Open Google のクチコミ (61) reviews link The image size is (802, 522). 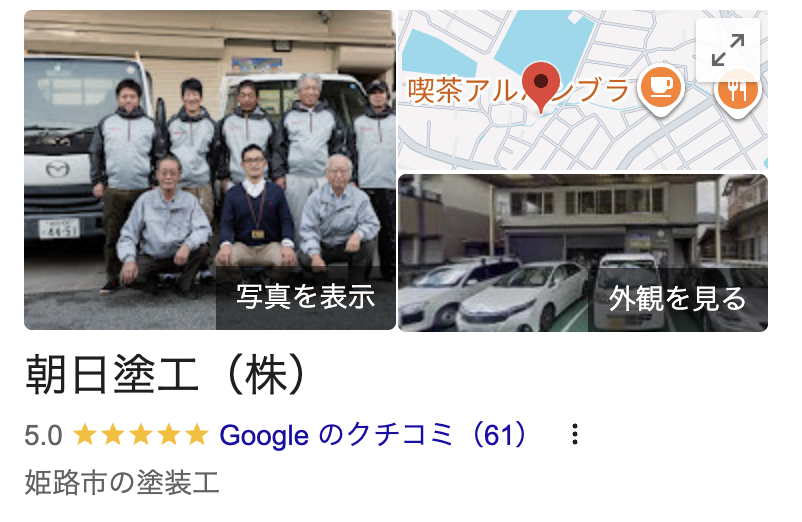pos(374,435)
